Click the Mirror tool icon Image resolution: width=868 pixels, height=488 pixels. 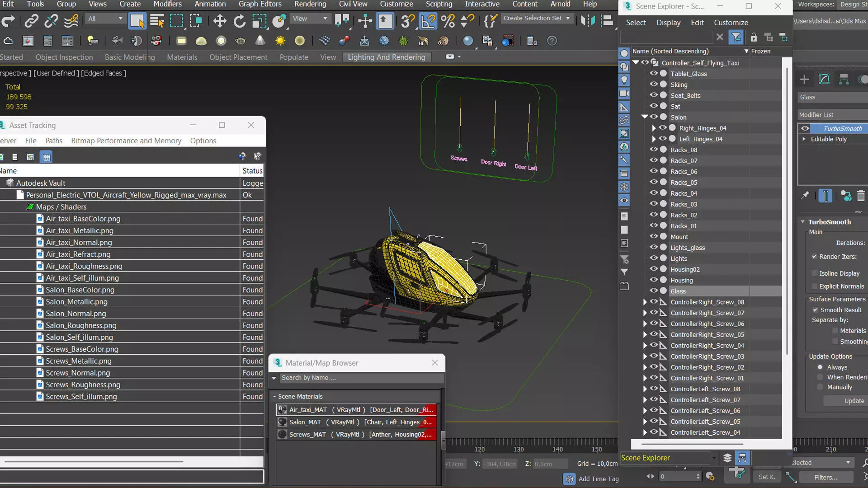point(588,20)
